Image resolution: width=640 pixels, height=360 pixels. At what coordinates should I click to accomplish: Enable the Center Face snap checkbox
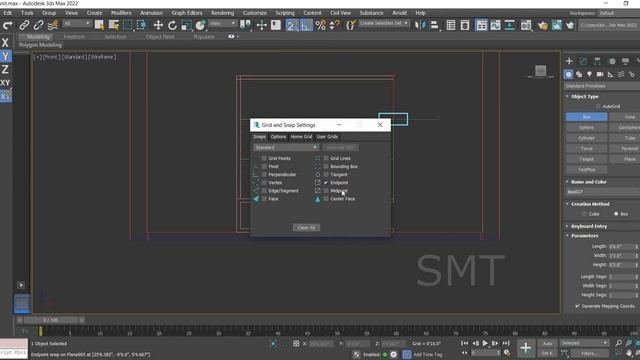click(326, 199)
